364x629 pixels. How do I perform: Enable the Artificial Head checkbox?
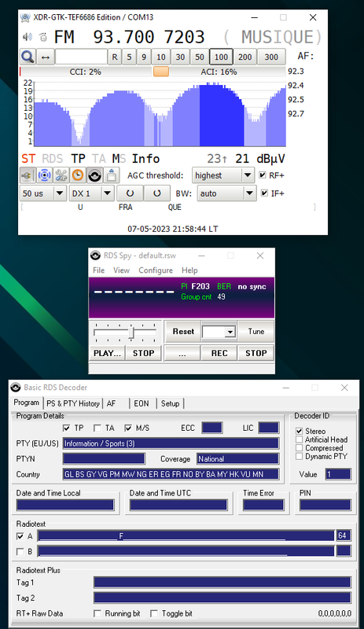(x=299, y=440)
